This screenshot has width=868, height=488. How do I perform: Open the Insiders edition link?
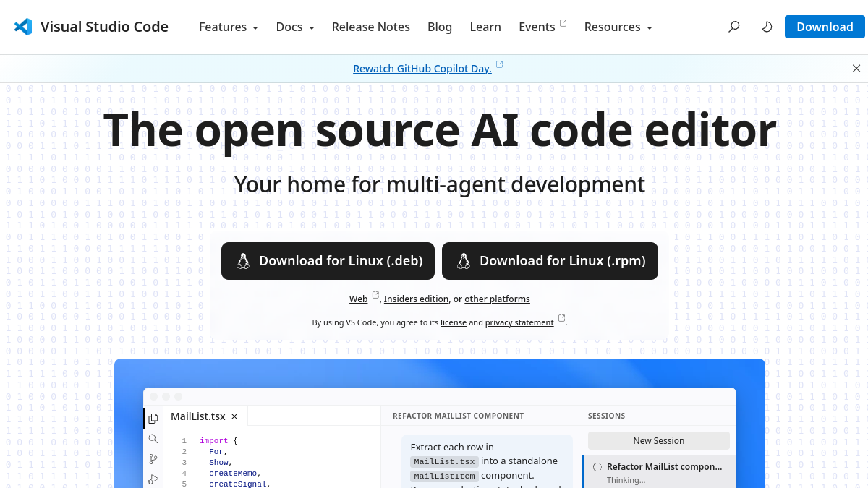(x=416, y=299)
